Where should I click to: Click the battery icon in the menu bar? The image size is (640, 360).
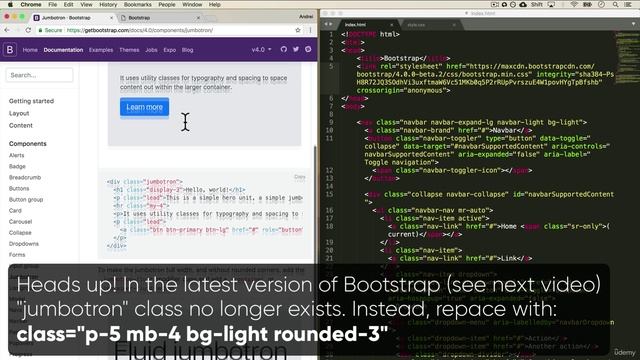pos(587,4)
